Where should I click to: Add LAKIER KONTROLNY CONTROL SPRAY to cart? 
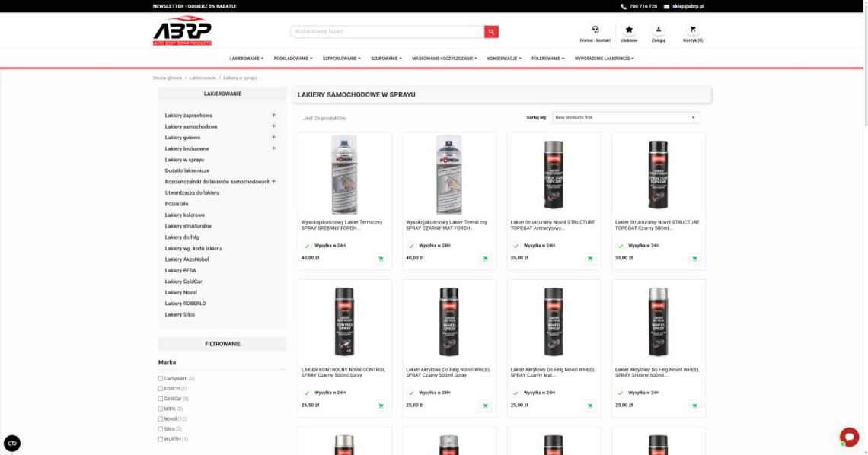point(381,406)
